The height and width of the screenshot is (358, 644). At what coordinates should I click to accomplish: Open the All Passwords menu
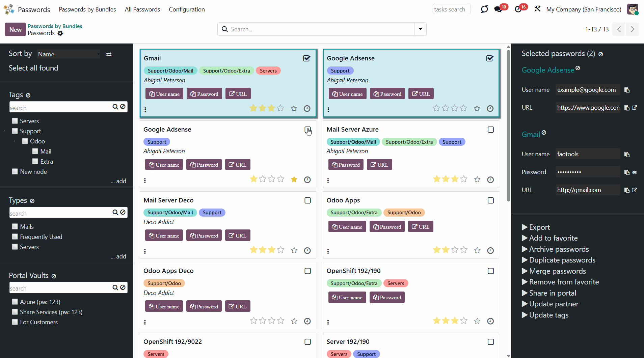pos(142,9)
